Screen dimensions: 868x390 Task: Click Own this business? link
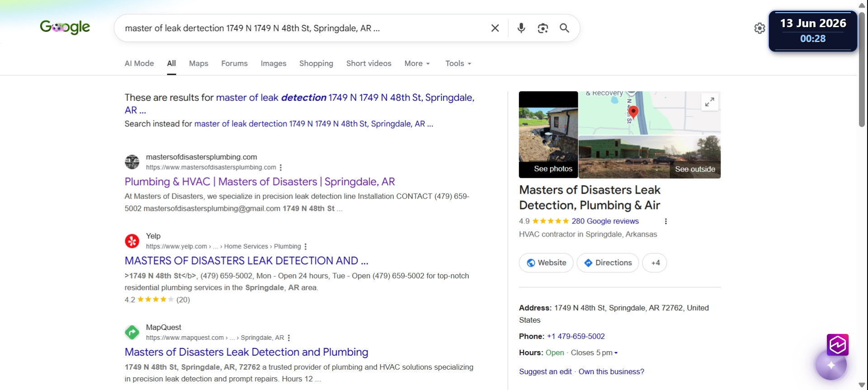click(611, 372)
